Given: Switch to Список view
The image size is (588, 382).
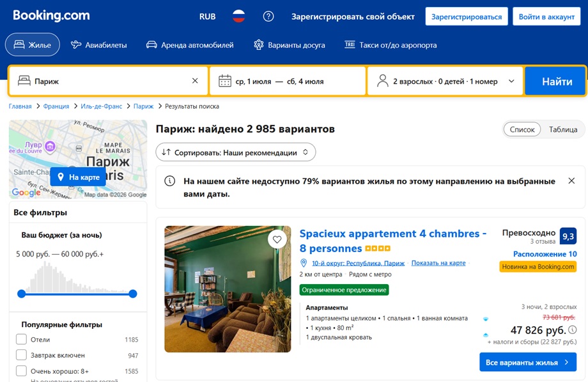Looking at the screenshot, I should click(x=522, y=129).
